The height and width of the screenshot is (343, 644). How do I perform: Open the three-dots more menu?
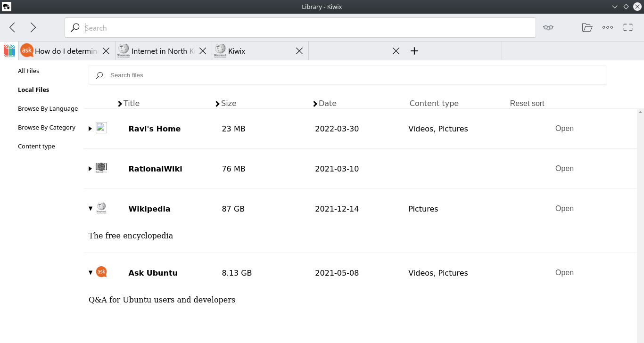(608, 27)
